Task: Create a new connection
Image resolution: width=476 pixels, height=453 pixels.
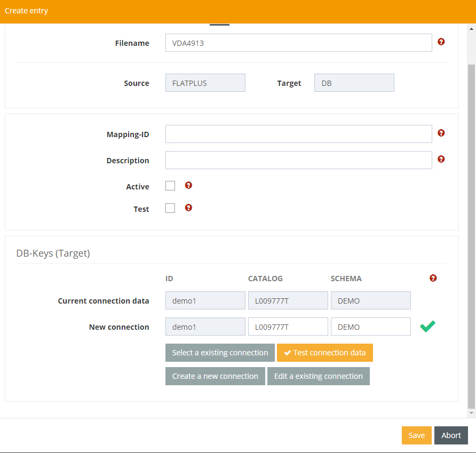Action: pyautogui.click(x=215, y=376)
